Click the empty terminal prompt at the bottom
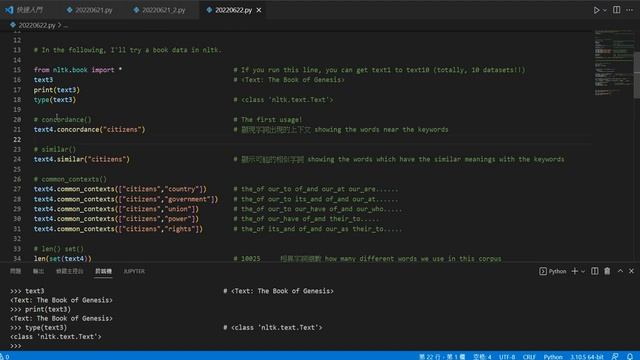Screen dimensions: 640x360 tap(16, 346)
